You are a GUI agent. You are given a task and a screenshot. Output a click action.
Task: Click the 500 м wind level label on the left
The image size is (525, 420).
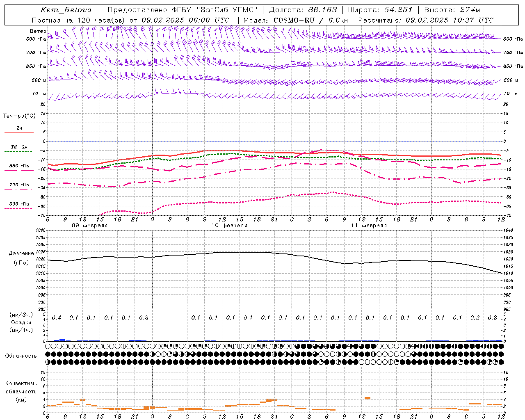click(39, 80)
